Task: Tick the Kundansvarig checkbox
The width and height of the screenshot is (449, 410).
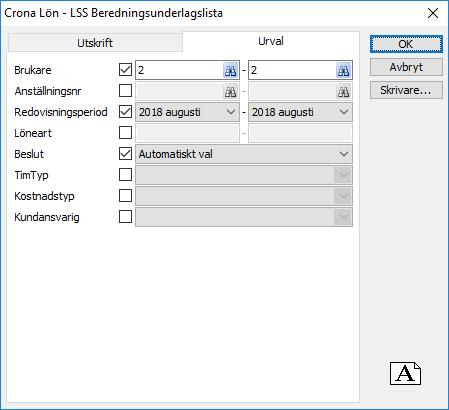Action: point(125,217)
